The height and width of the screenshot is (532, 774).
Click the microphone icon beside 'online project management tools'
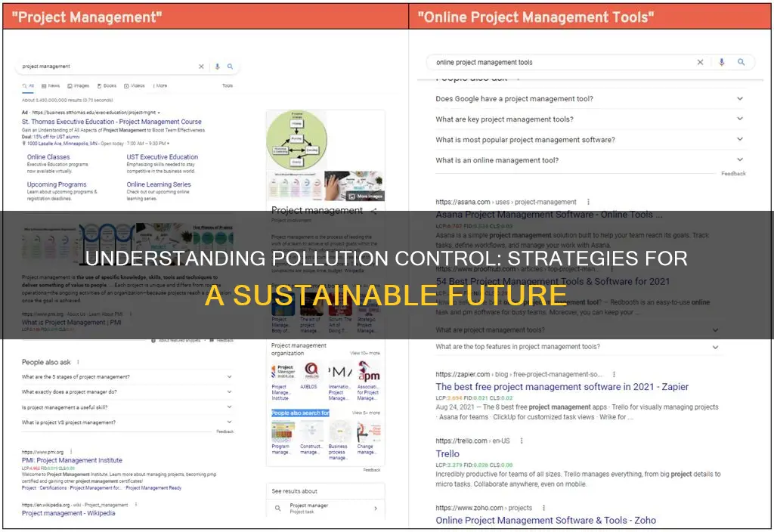pyautogui.click(x=722, y=62)
